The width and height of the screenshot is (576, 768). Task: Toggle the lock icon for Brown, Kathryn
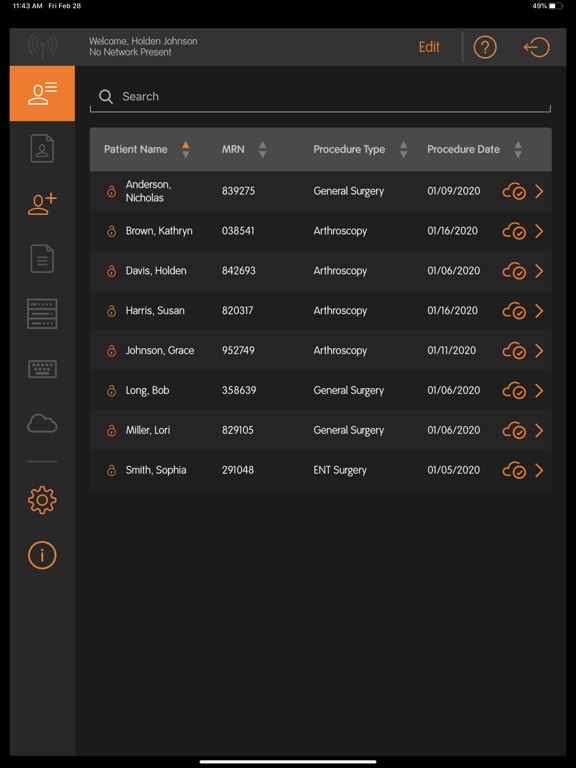point(111,231)
